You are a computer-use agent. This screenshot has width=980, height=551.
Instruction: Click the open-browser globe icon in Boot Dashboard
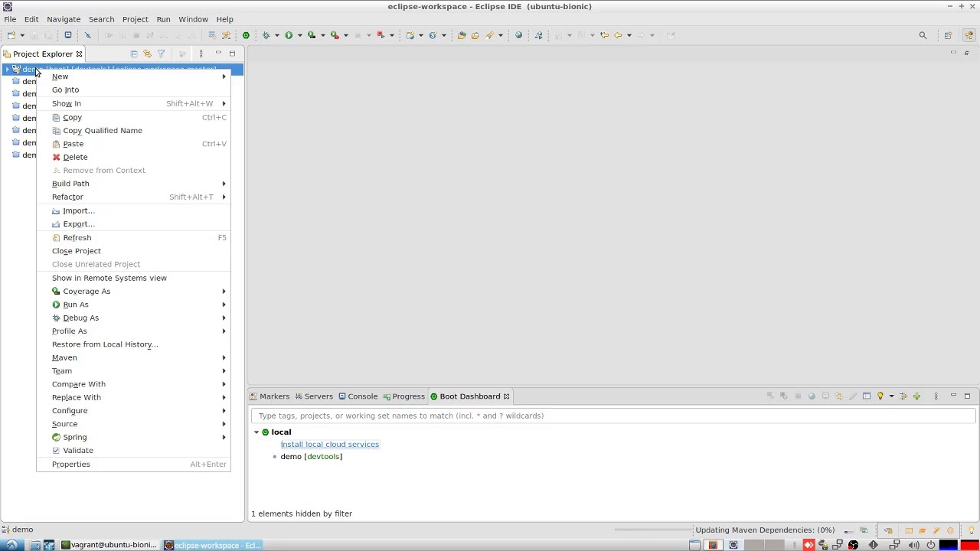(x=812, y=396)
